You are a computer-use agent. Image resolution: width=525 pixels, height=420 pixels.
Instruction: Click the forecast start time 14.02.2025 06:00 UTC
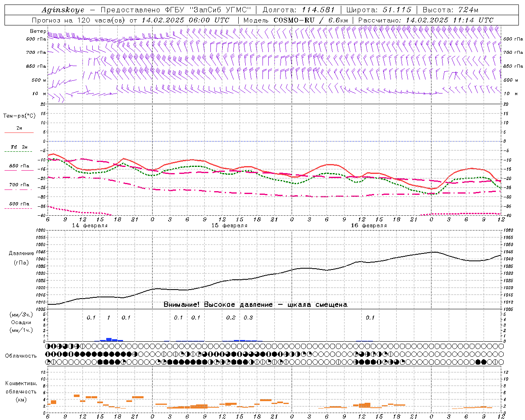185,20
